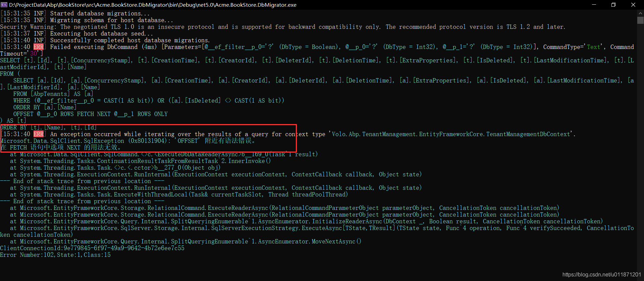Click 'Migrating schema for host database...' line
Screen dimensions: 644x281
pyautogui.click(x=87, y=20)
